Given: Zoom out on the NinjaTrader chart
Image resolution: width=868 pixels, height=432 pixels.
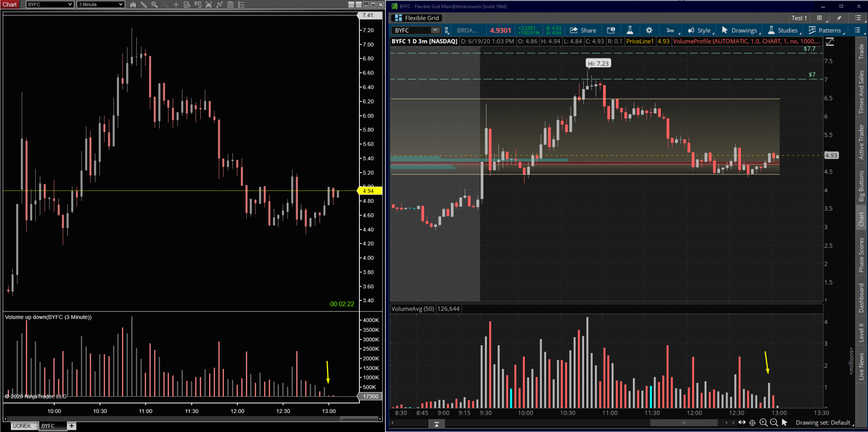Looking at the screenshot, I should (x=165, y=5).
